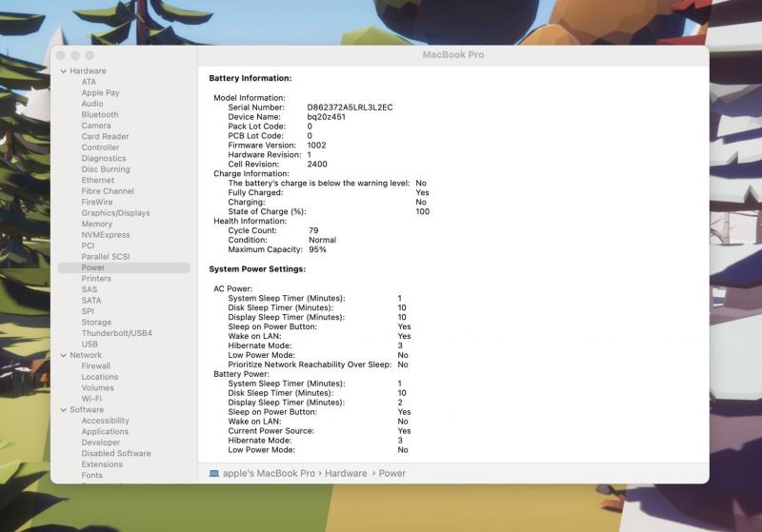Select Fibre Channel in the sidebar
The height and width of the screenshot is (532, 762).
click(x=108, y=191)
